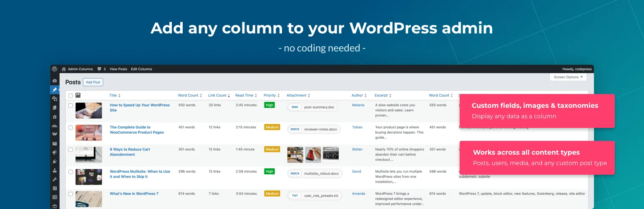Click the sort arrows next to Link Count
644x209 pixels.
tap(229, 96)
